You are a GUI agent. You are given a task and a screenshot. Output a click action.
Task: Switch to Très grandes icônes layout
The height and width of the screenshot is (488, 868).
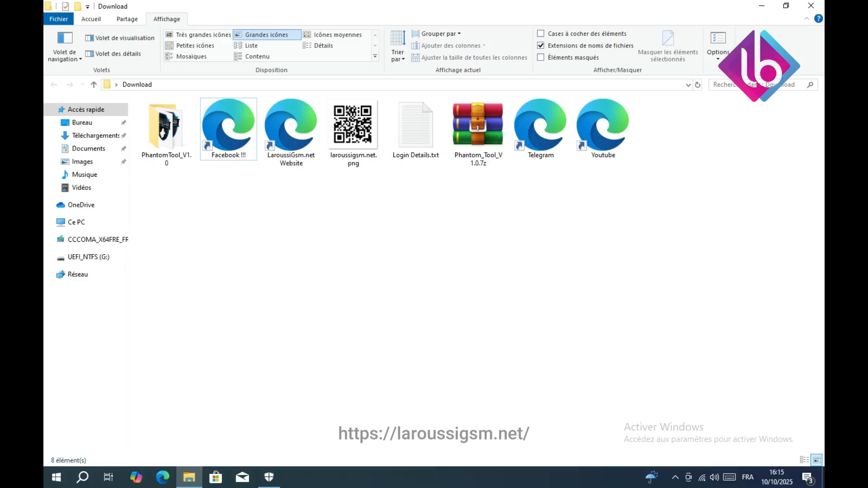198,35
